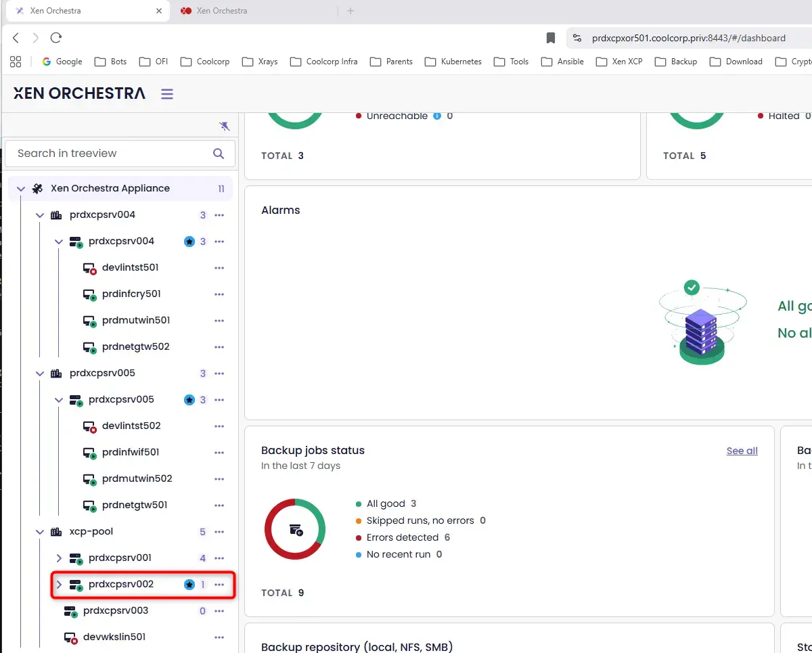
Task: Select the prdnetgtw502 VM
Action: click(x=136, y=347)
